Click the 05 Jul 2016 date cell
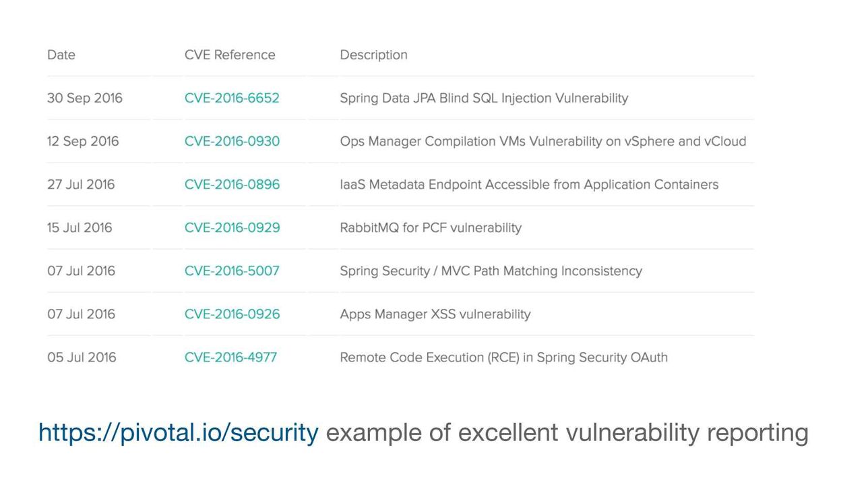The height and width of the screenshot is (489, 868). 82,357
